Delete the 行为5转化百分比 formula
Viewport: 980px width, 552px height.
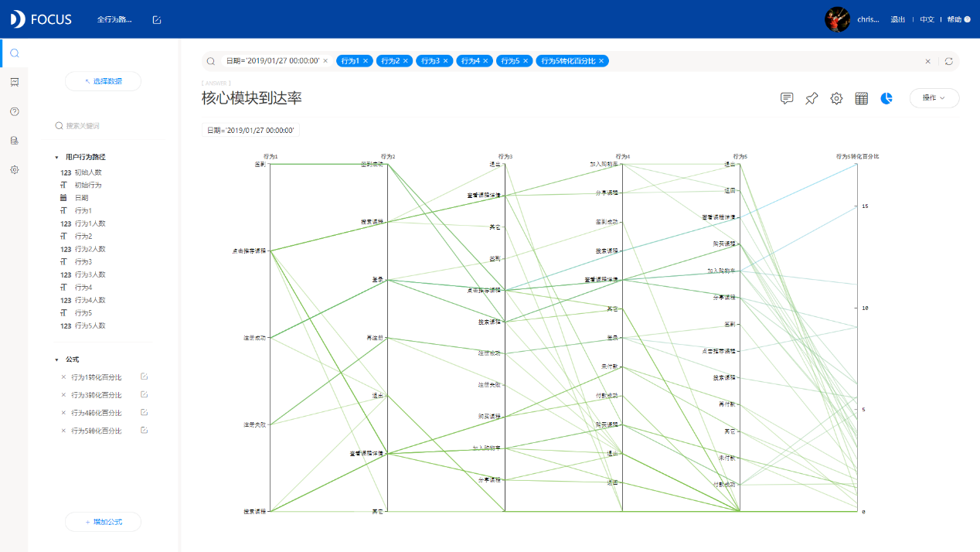(63, 431)
